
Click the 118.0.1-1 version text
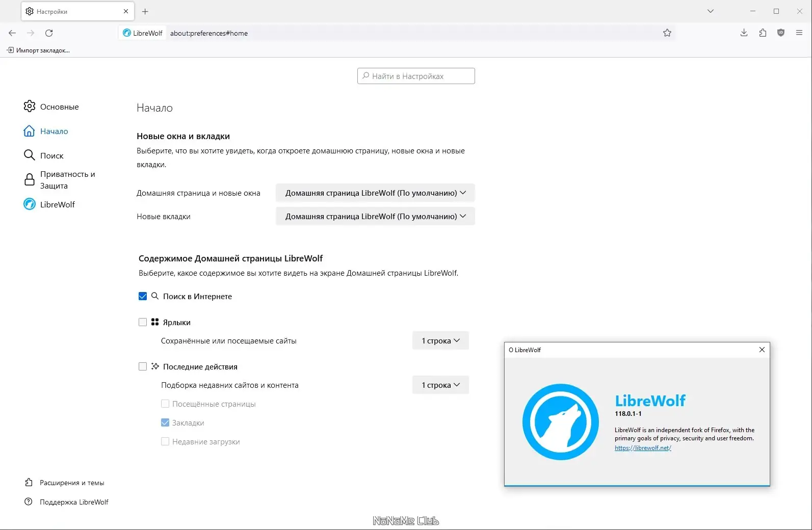click(x=628, y=414)
